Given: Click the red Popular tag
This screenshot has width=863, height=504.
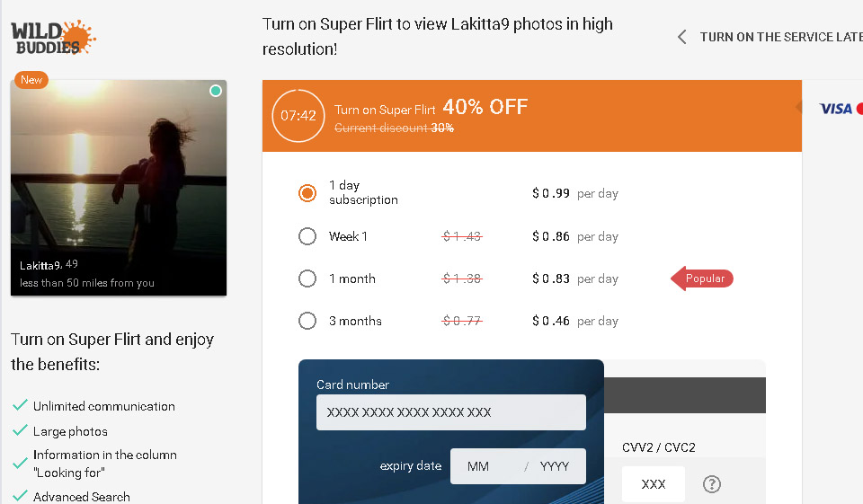Looking at the screenshot, I should [x=704, y=279].
